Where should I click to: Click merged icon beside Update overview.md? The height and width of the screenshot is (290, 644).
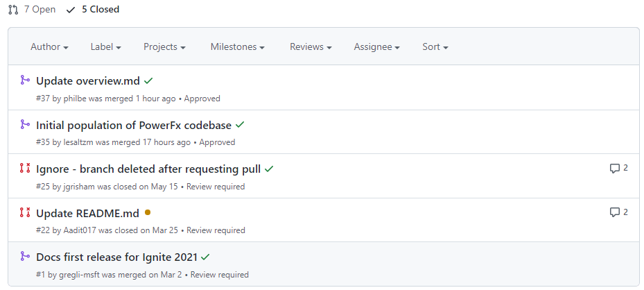[25, 80]
